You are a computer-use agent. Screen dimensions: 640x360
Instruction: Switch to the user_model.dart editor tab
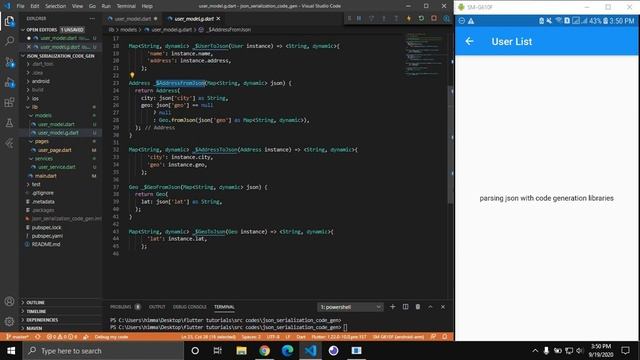click(133, 19)
